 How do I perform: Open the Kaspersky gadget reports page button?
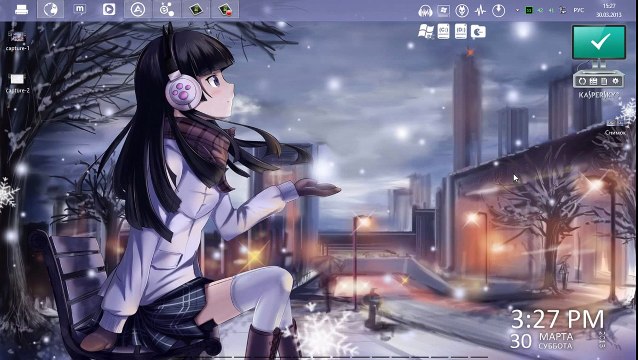[x=604, y=81]
